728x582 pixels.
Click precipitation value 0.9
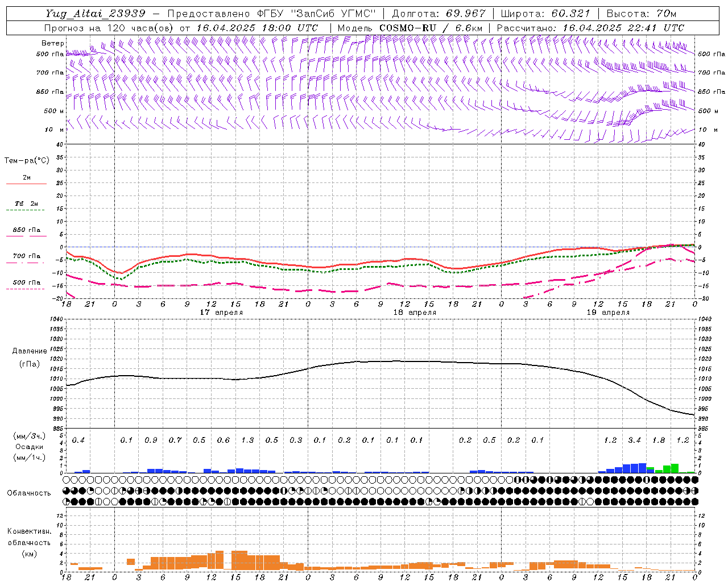click(x=151, y=440)
